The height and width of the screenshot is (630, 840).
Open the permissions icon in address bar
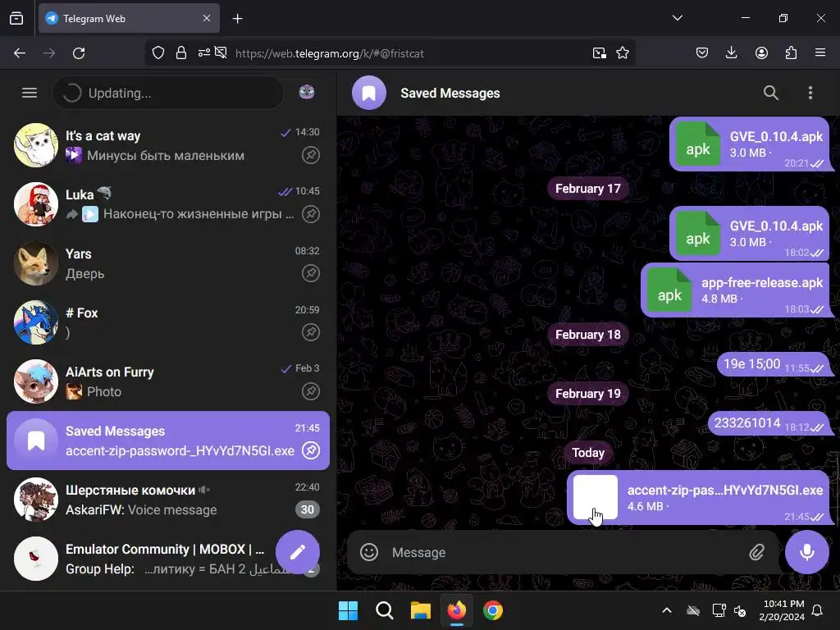[x=204, y=53]
